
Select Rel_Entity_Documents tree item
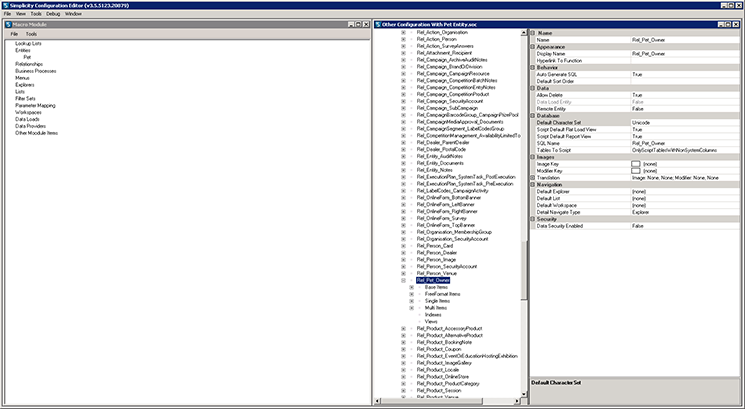click(440, 163)
